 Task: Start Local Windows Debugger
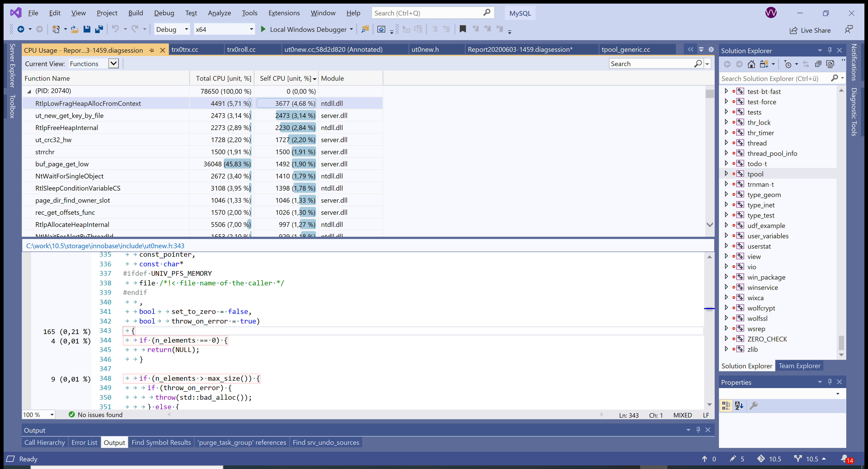264,29
